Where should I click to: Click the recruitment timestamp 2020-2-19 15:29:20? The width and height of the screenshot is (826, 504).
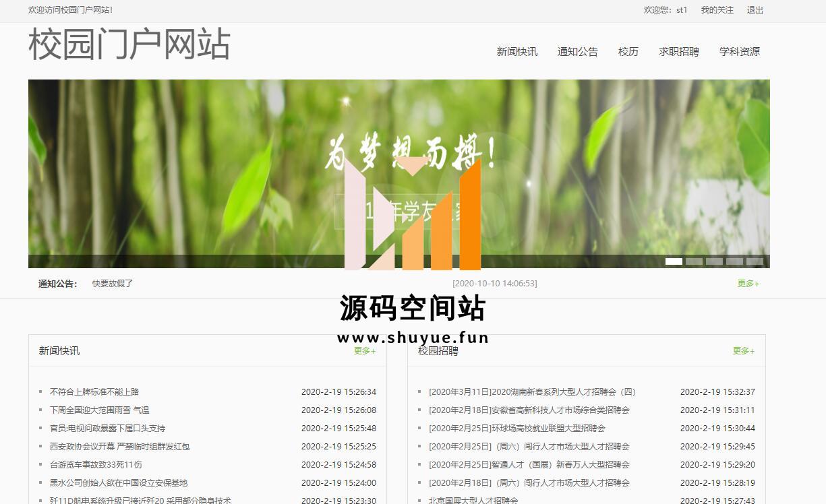coord(717,464)
